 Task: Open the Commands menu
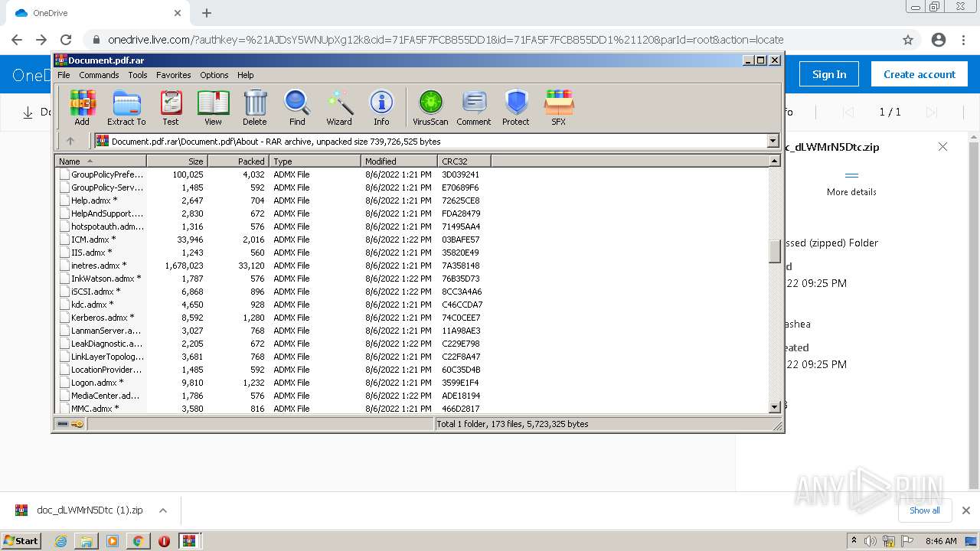(99, 75)
